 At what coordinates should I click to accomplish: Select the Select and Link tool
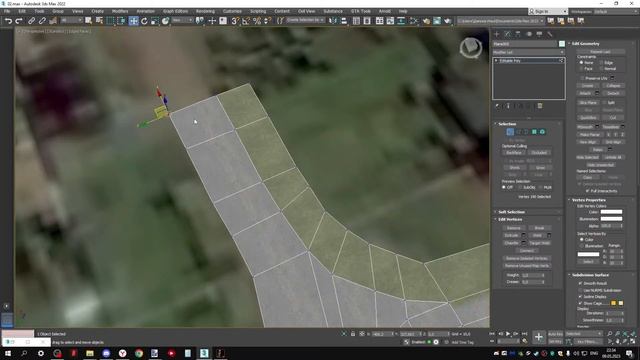(31, 21)
